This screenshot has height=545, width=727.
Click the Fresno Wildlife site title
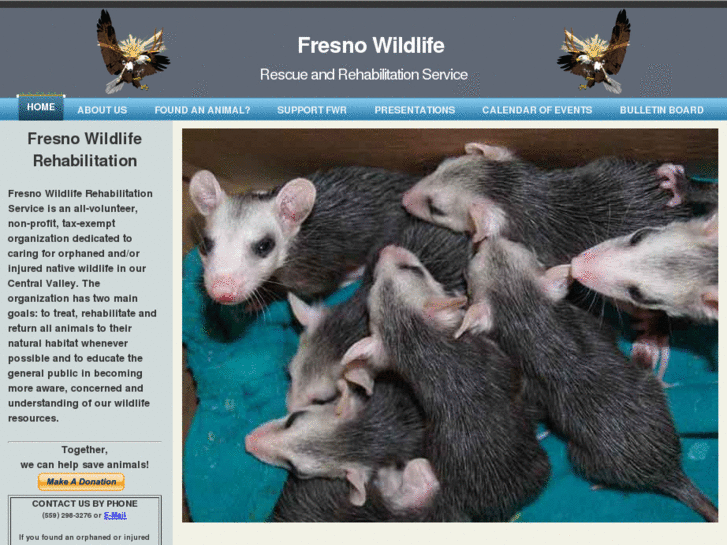(x=371, y=45)
